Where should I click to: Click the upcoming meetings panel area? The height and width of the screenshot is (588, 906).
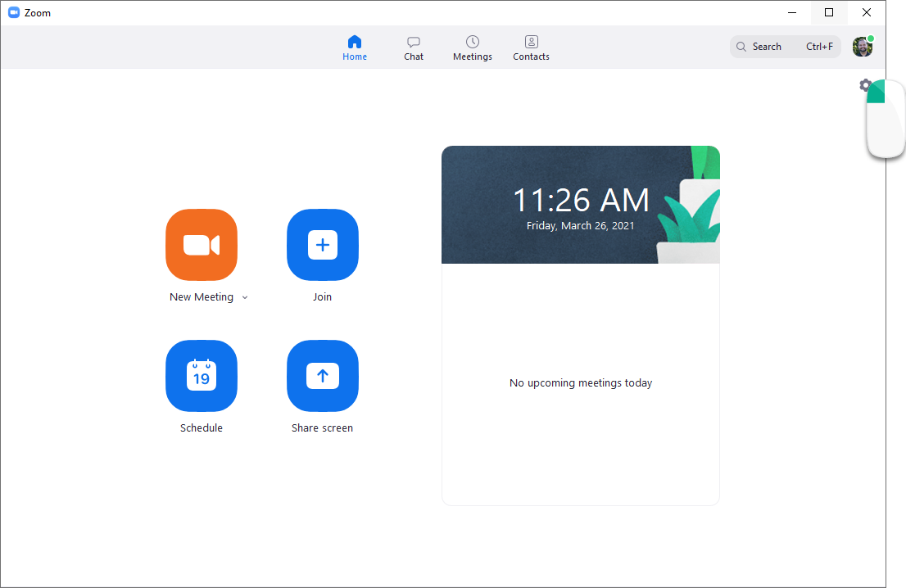point(581,382)
